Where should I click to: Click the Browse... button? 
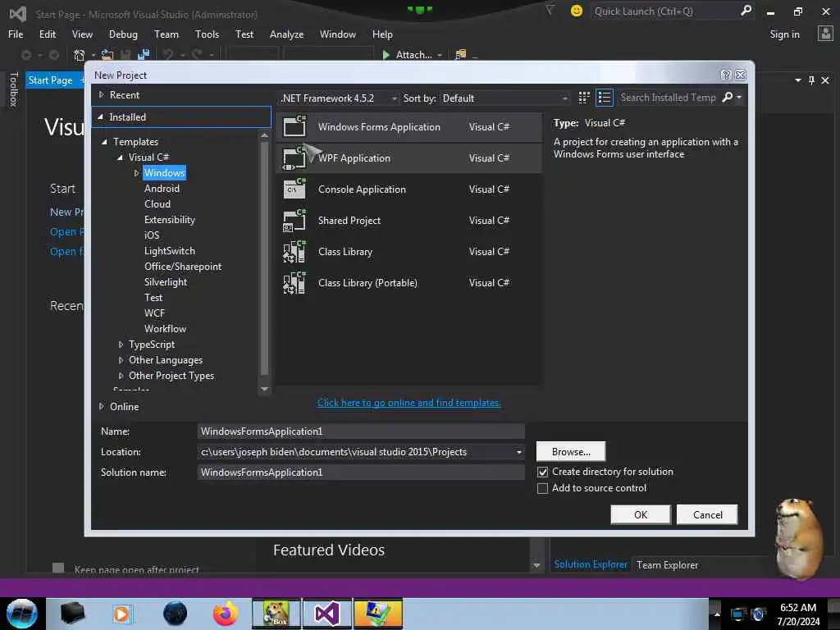pyautogui.click(x=571, y=452)
